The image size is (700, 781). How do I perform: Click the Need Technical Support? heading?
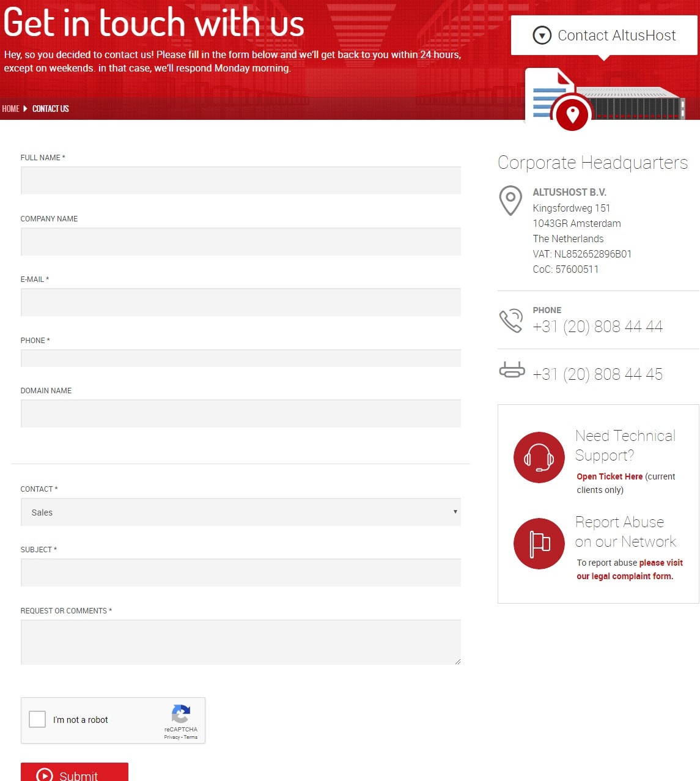pos(625,445)
